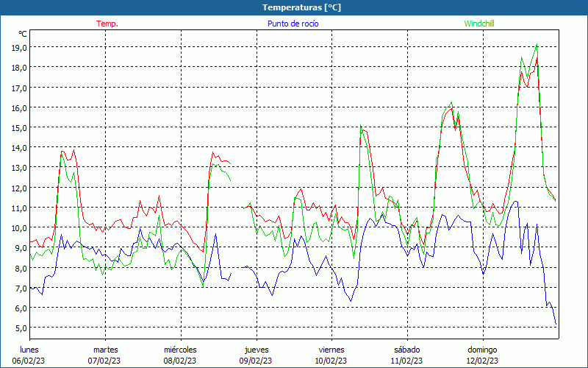Click the '07/02/23' date label
The width and height of the screenshot is (588, 368).
[104, 361]
